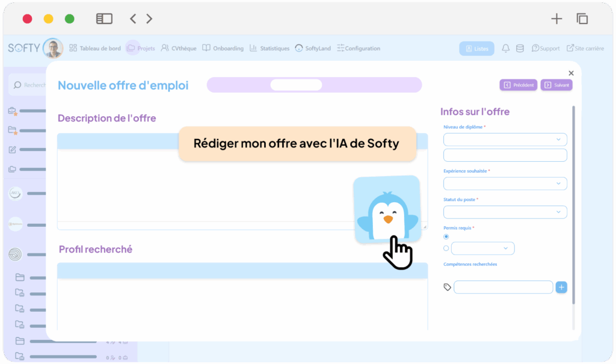Select the first Permis requis radio button
This screenshot has height=364, width=616.
click(x=446, y=236)
